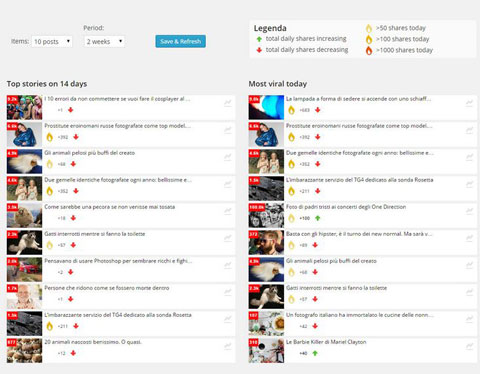Image resolution: width=480 pixels, height=374 pixels.
Task: Open 'Come sarebbe una pecora' story link
Action: coord(110,207)
